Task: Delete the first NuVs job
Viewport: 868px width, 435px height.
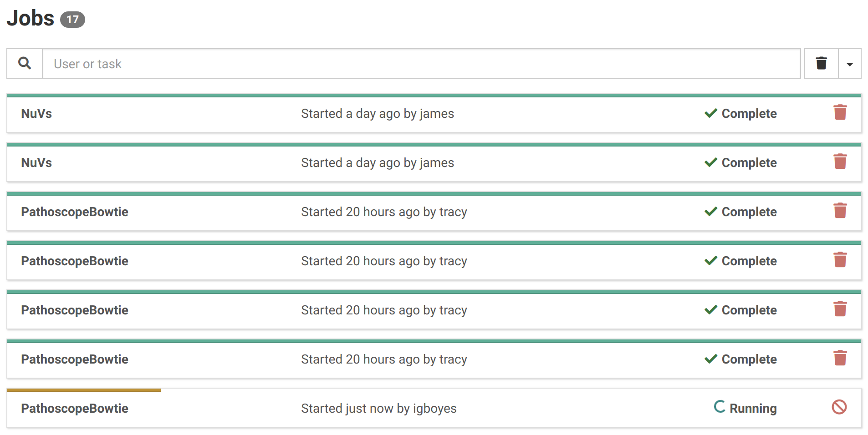Action: tap(840, 112)
